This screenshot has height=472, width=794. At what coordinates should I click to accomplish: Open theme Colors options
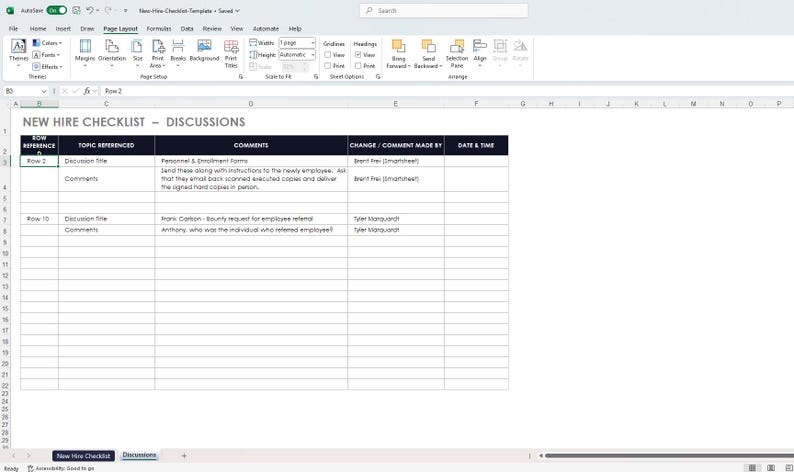pyautogui.click(x=47, y=43)
